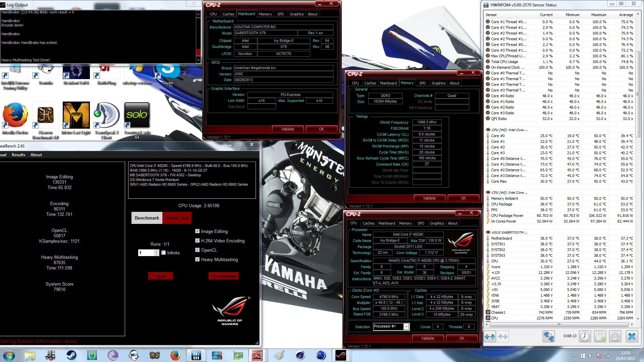
Task: Click OK in Memory CPU-Z window
Action: tap(463, 198)
